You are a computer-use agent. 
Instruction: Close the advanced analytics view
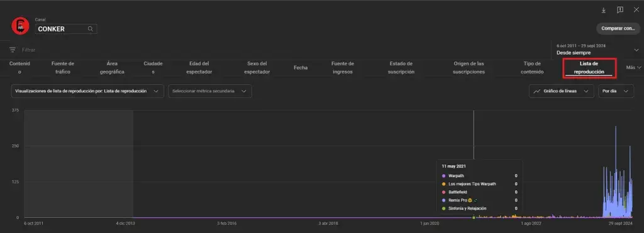636,10
